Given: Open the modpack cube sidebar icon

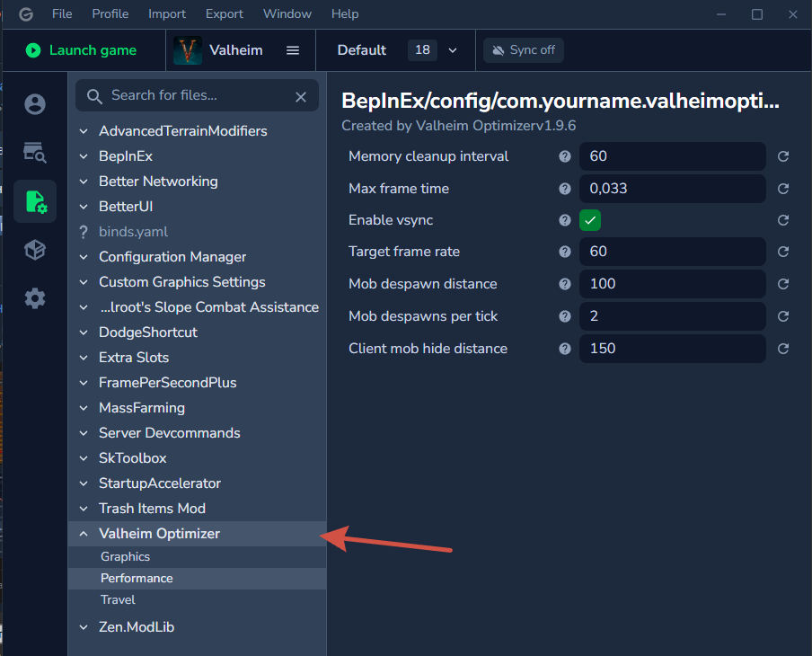Looking at the screenshot, I should [35, 250].
